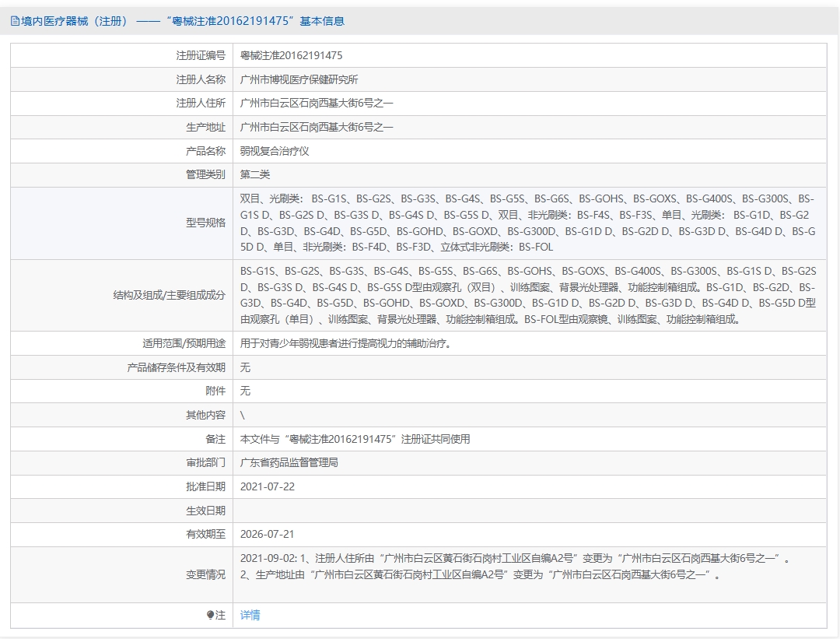This screenshot has width=840, height=639.
Task: Click the model list starting 双目、光刷类
Action: coord(527,223)
